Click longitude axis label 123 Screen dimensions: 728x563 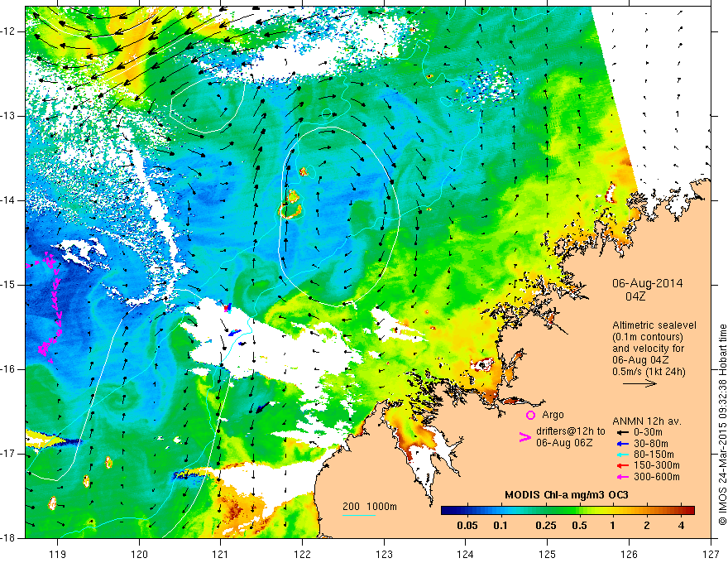click(384, 555)
